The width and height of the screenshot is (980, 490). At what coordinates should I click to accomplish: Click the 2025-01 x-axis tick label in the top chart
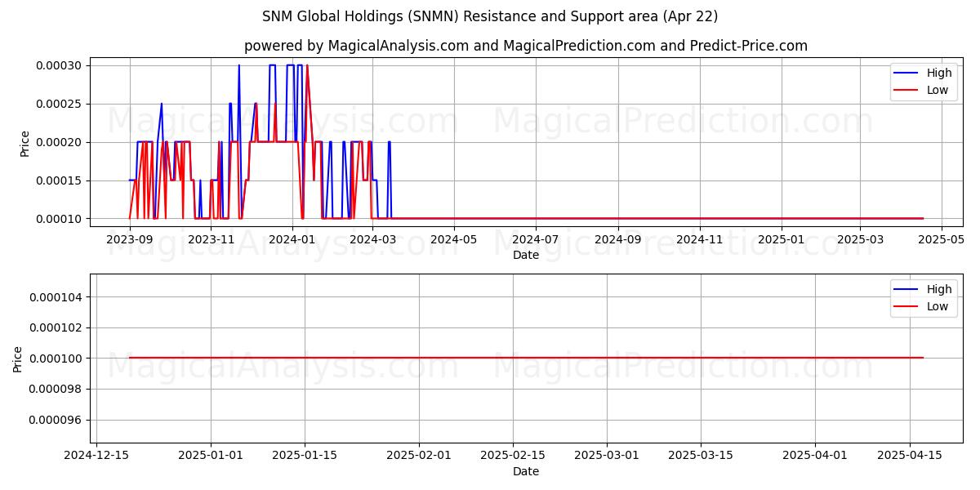(782, 239)
